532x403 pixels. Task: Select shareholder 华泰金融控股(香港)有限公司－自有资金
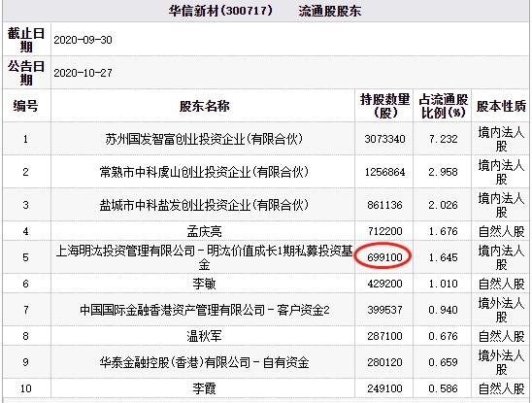[204, 362]
